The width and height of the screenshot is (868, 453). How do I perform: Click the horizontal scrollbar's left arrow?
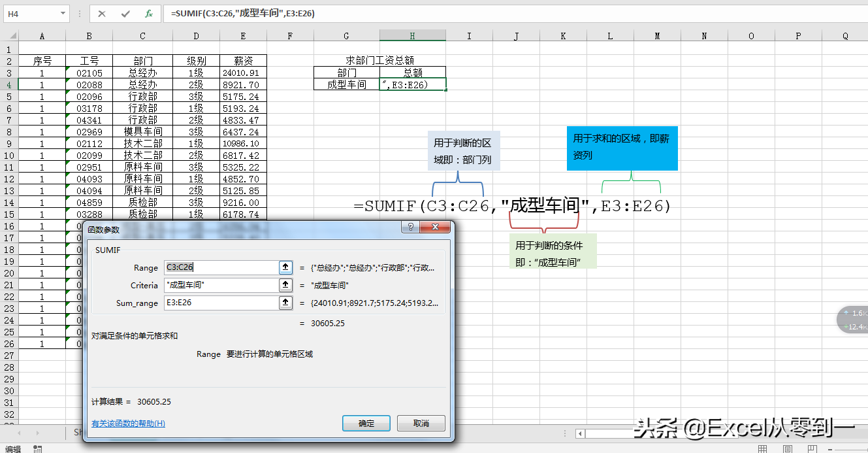(x=580, y=433)
